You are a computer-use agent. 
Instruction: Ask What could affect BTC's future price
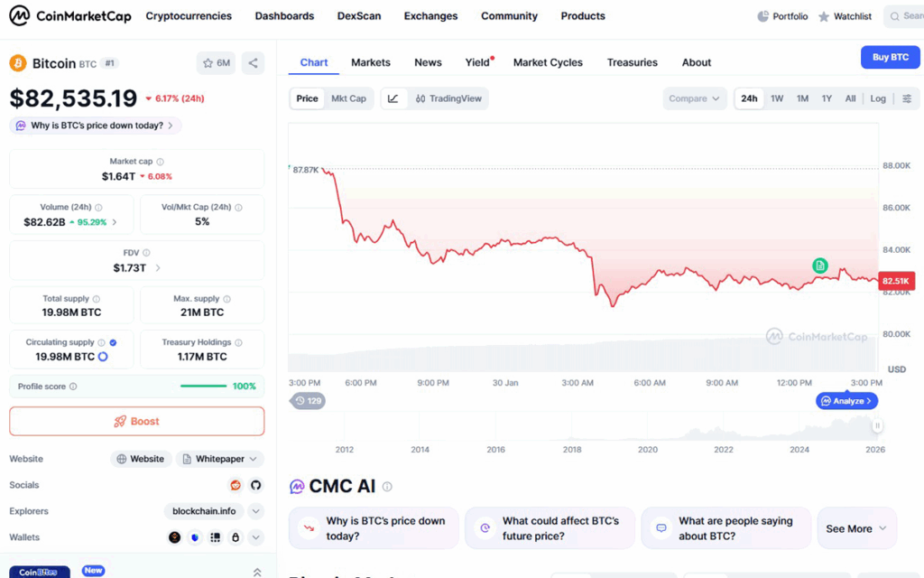pyautogui.click(x=550, y=528)
